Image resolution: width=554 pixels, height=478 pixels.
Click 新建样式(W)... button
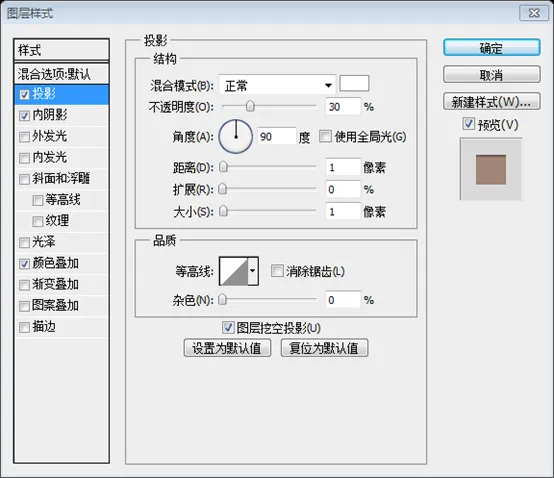pos(491,102)
